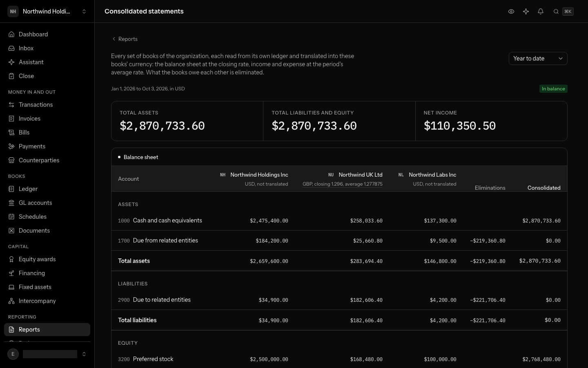Image resolution: width=588 pixels, height=368 pixels.
Task: Click the Net income value $110,350.50
Action: pos(460,126)
